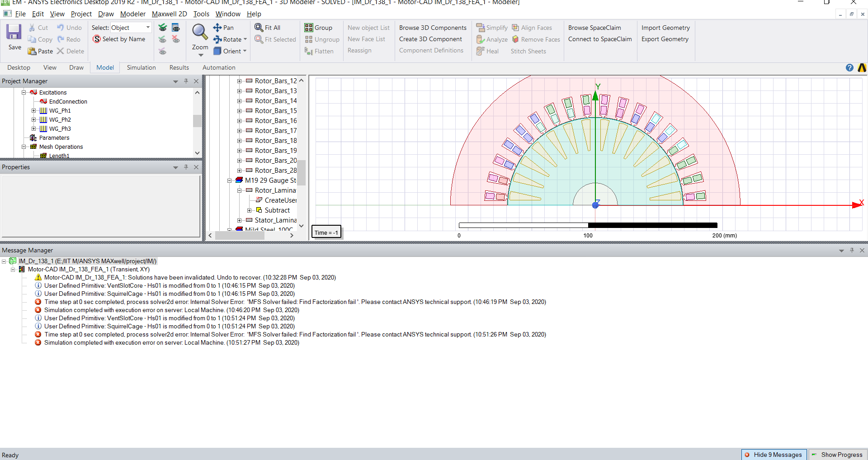Toggle Show Progress in status bar
The image size is (868, 460).
(x=837, y=455)
